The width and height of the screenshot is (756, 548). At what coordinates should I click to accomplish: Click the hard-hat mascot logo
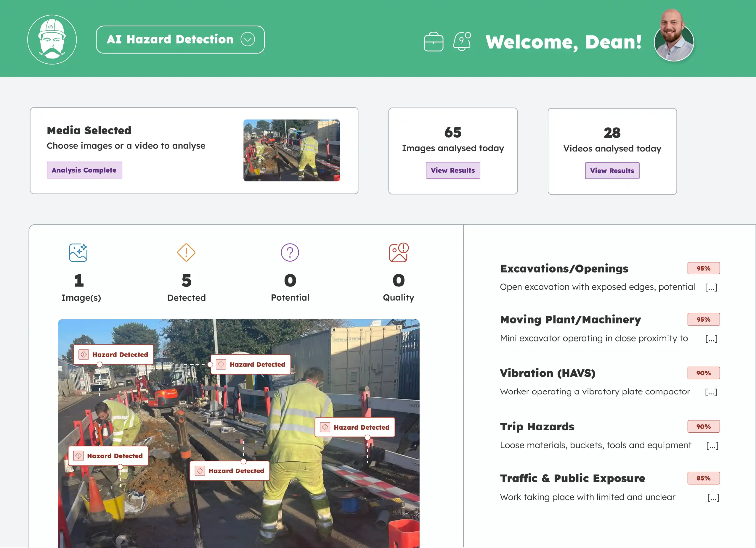click(52, 39)
